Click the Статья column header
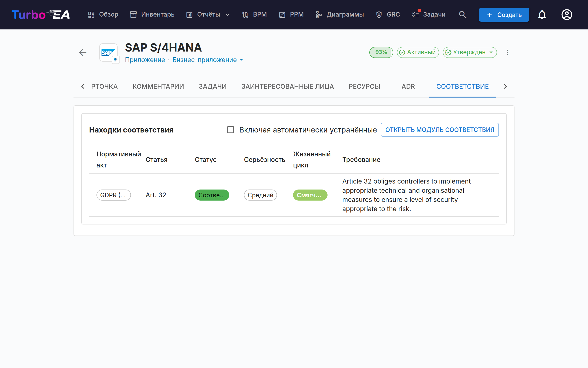The height and width of the screenshot is (368, 588). 156,160
